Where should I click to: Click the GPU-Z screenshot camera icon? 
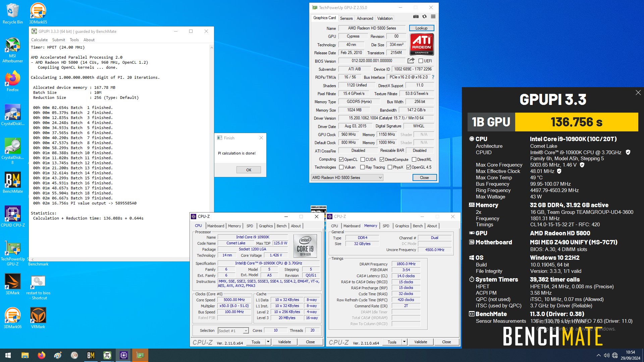pyautogui.click(x=416, y=16)
